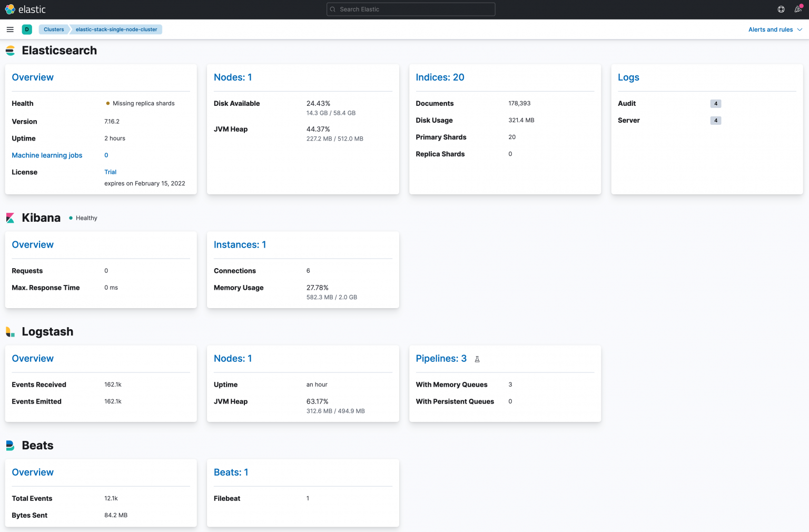
Task: Click the Logstash section logo
Action: 10,332
